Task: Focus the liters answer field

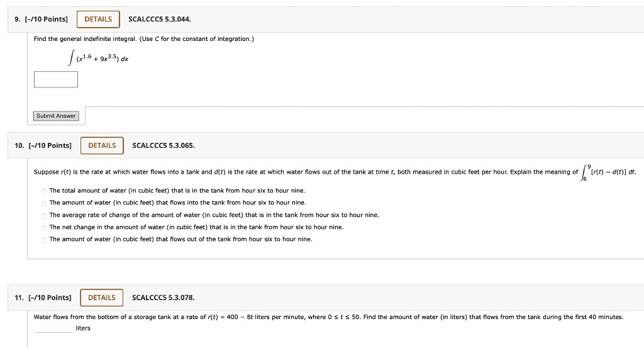Action: pyautogui.click(x=54, y=328)
